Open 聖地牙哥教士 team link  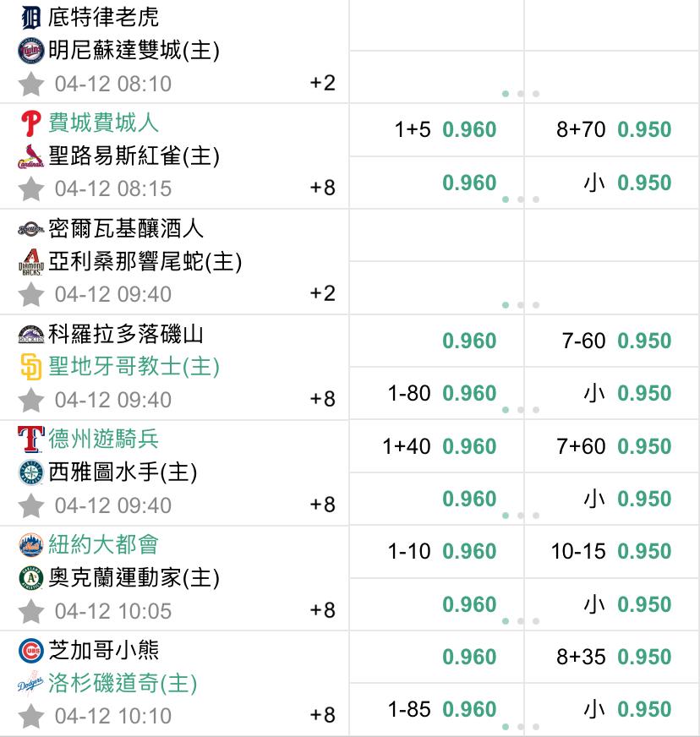pyautogui.click(x=134, y=367)
